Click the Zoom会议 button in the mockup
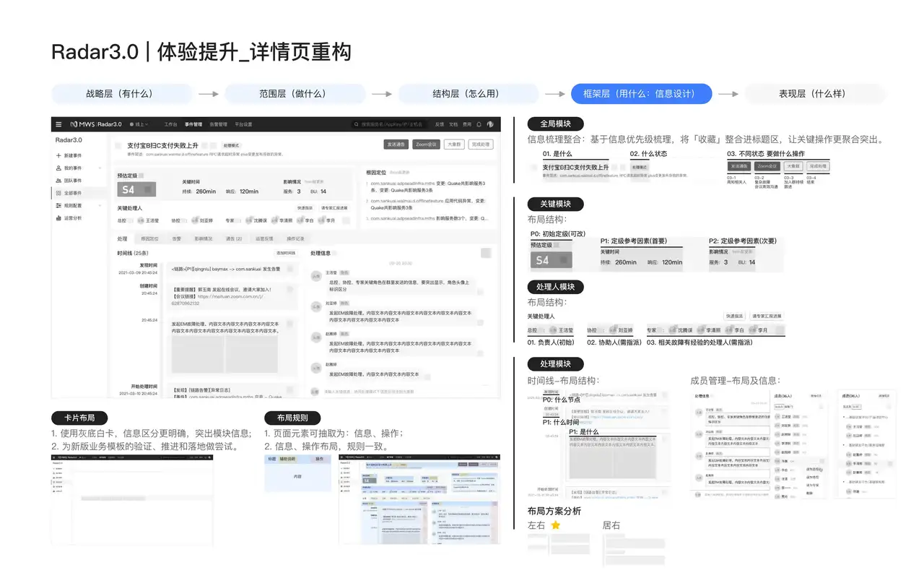The image size is (924, 578). (x=427, y=144)
